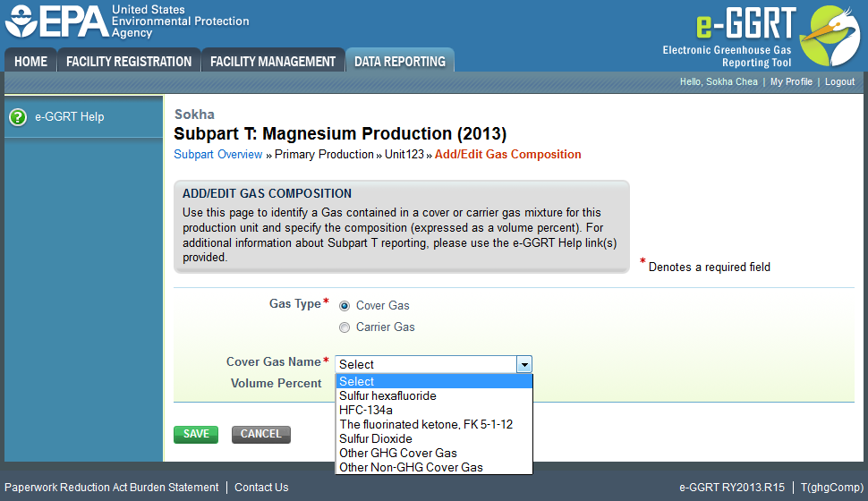Click the Add/Edit Gas Composition breadcrumb text
Image resolution: width=868 pixels, height=501 pixels.
507,155
